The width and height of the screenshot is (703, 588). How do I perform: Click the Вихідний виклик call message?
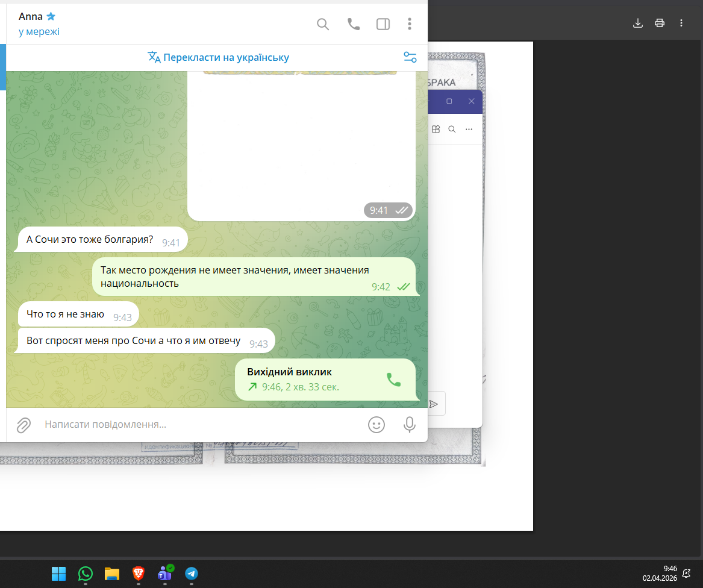tap(326, 380)
